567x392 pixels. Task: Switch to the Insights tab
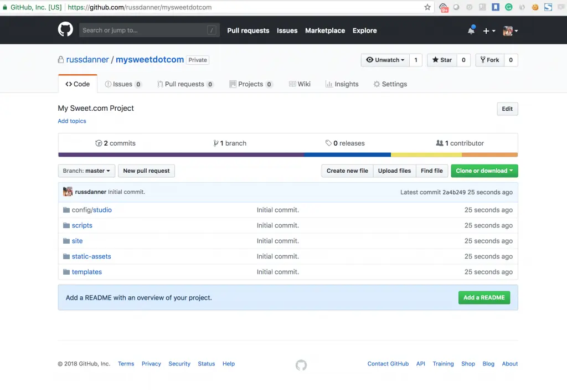click(342, 84)
